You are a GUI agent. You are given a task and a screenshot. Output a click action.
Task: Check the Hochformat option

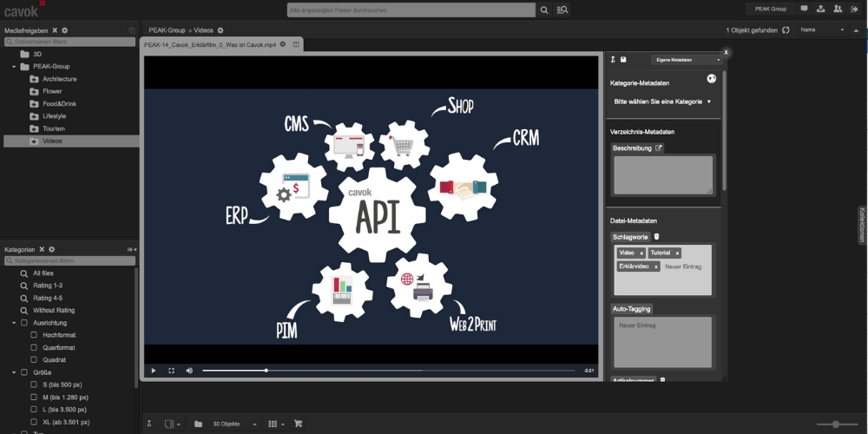pos(34,335)
